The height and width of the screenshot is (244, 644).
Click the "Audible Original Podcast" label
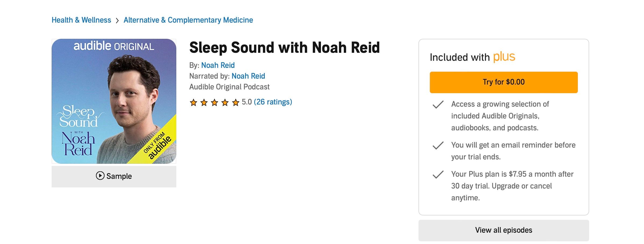point(229,87)
